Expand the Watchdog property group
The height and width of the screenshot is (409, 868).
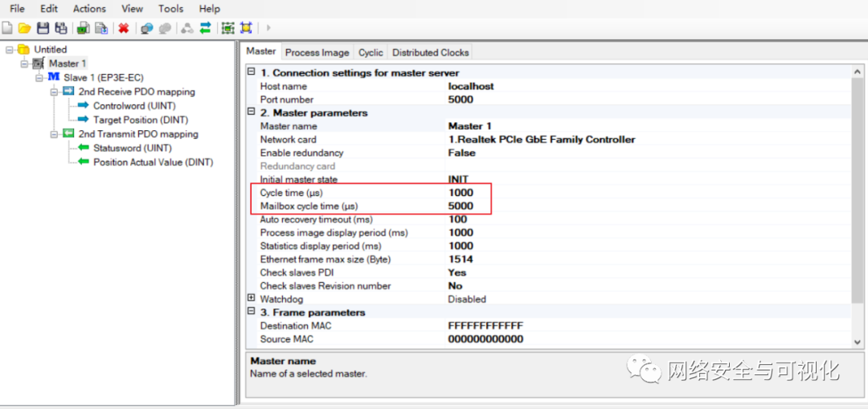[252, 299]
